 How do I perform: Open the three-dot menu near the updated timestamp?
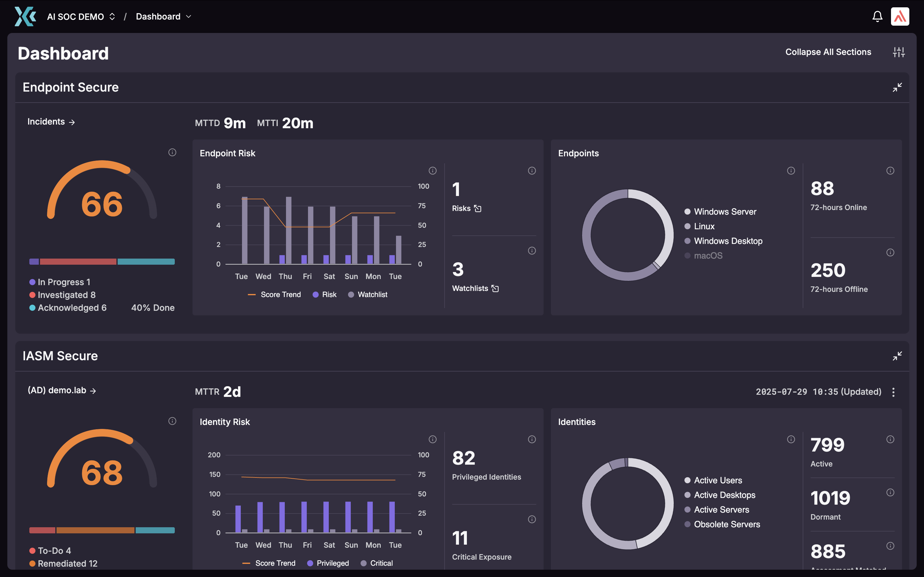[893, 391]
